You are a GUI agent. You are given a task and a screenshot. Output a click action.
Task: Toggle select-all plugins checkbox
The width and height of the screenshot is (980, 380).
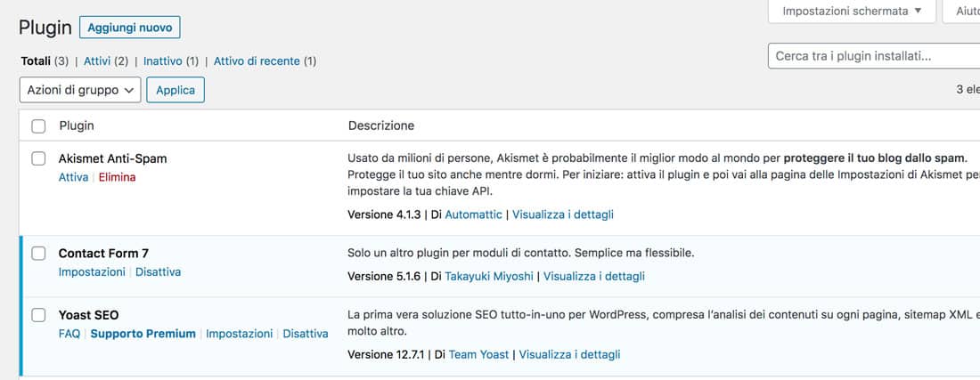tap(38, 126)
